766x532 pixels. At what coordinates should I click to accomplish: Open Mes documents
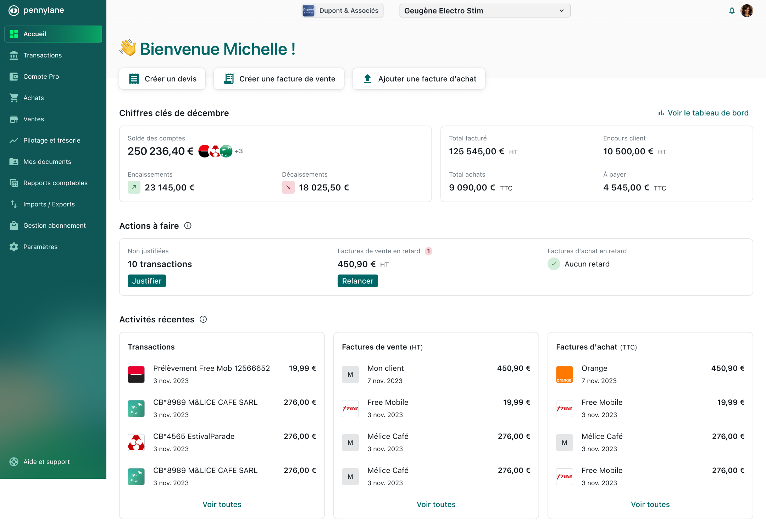point(48,161)
